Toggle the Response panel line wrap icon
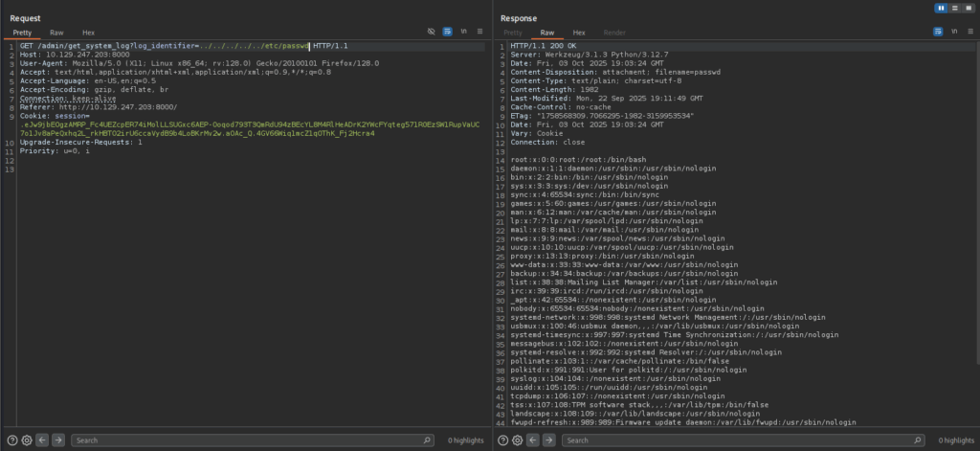The image size is (980, 451). 938,32
